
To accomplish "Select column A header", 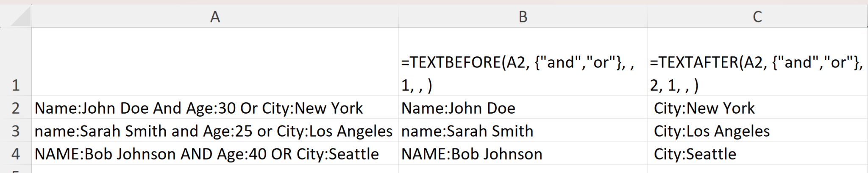I will click(x=215, y=17).
